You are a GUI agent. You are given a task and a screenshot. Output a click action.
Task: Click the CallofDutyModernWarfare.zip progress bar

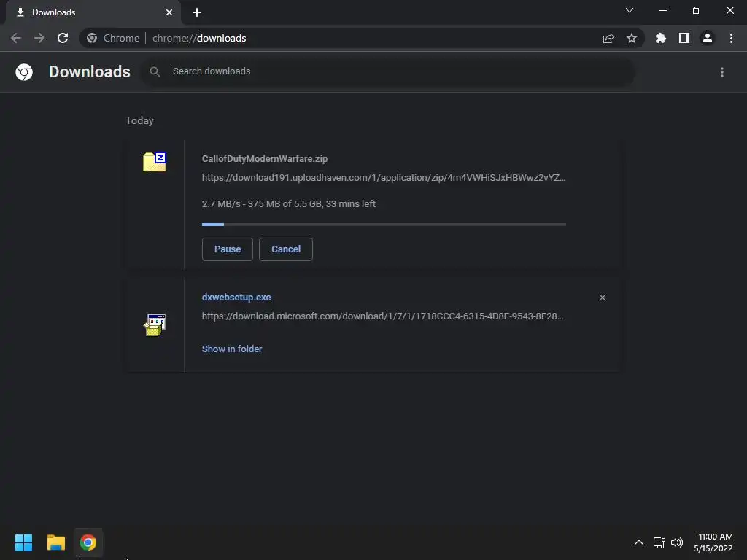(384, 225)
